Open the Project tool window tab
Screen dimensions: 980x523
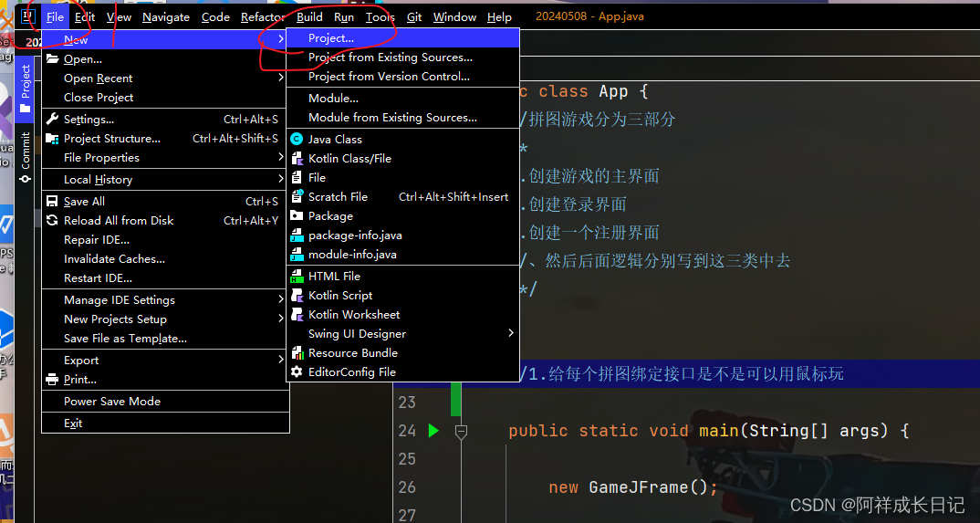(x=26, y=89)
